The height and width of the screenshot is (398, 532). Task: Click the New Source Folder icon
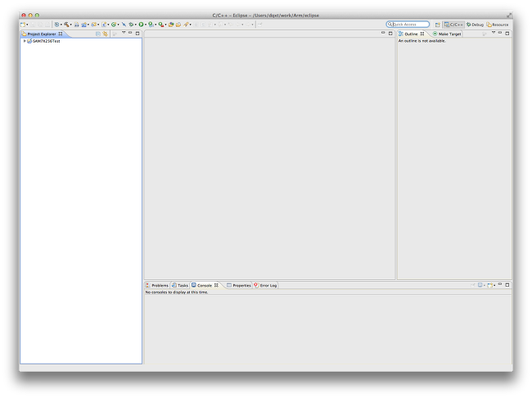[93, 25]
